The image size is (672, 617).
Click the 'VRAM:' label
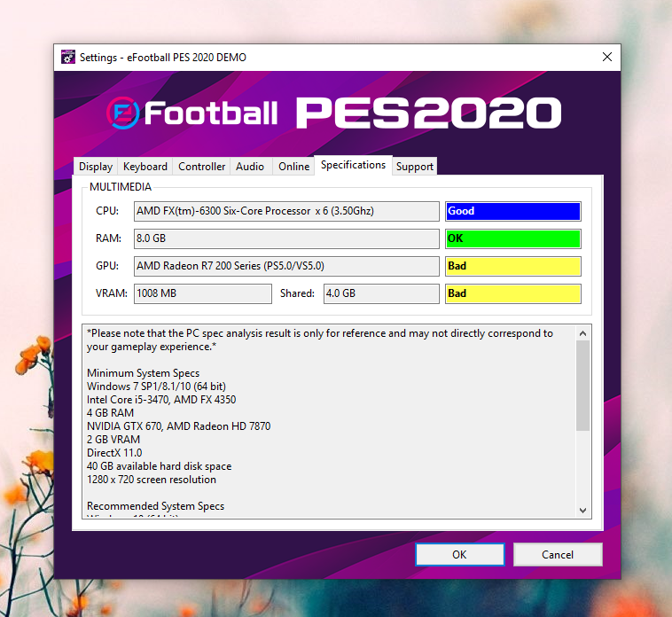pyautogui.click(x=112, y=293)
